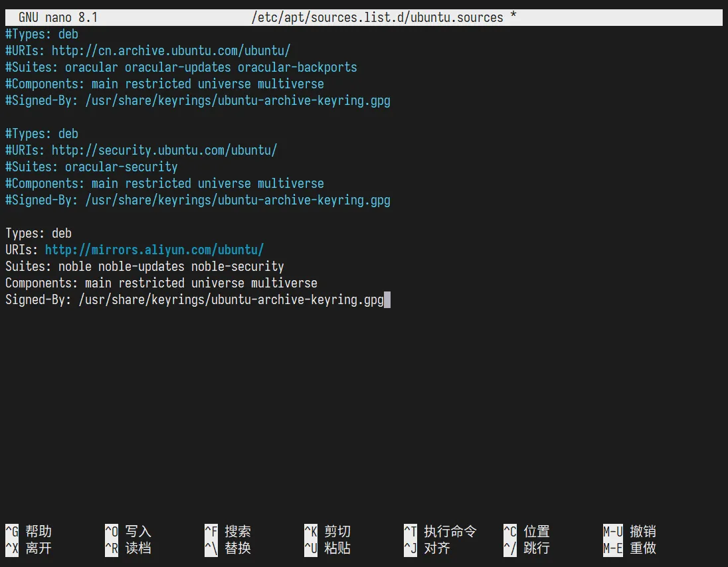This screenshot has height=567, width=728.
Task: Click the 'GNU nano 8.1' title text
Action: pos(58,17)
